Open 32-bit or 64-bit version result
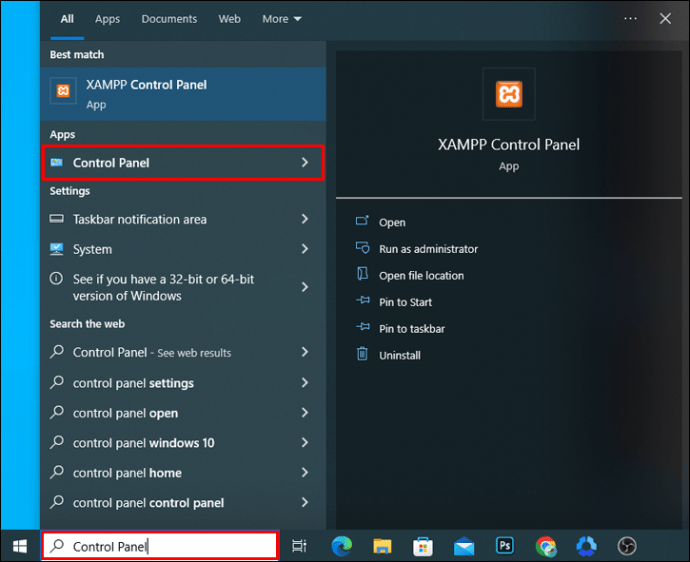 [x=183, y=287]
